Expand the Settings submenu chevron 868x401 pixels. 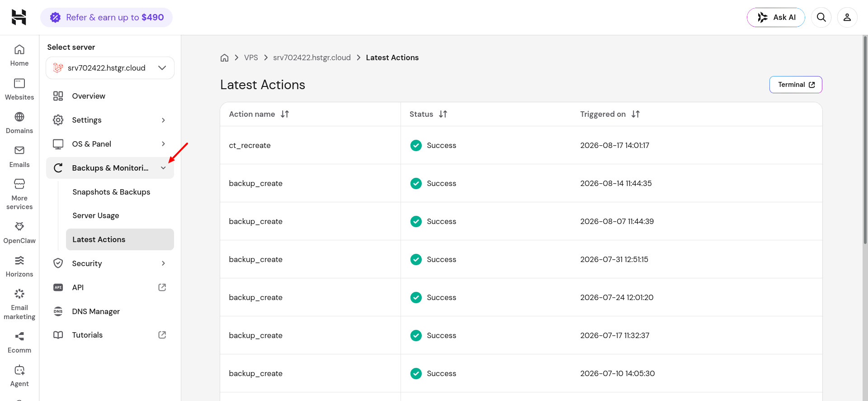[x=163, y=120]
